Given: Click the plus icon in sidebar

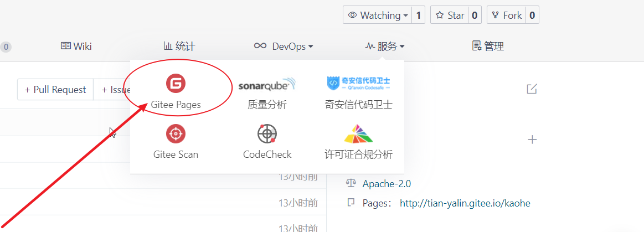Looking at the screenshot, I should pyautogui.click(x=532, y=140).
